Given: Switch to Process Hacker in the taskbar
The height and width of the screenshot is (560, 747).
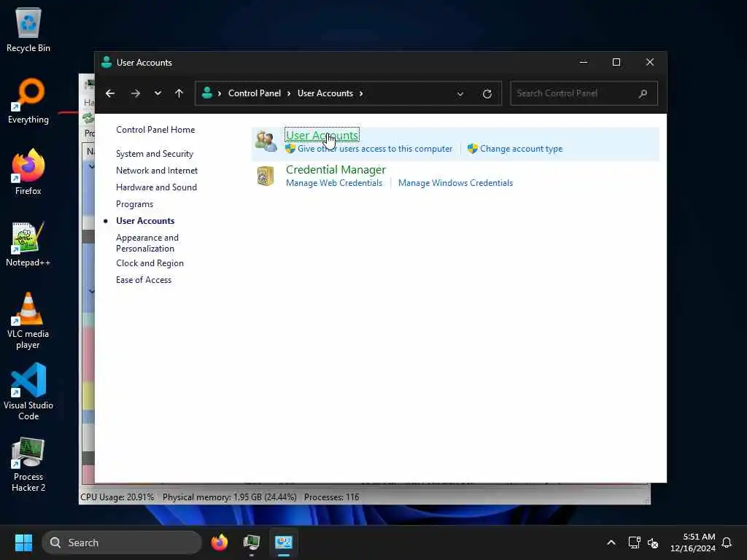Looking at the screenshot, I should point(252,542).
